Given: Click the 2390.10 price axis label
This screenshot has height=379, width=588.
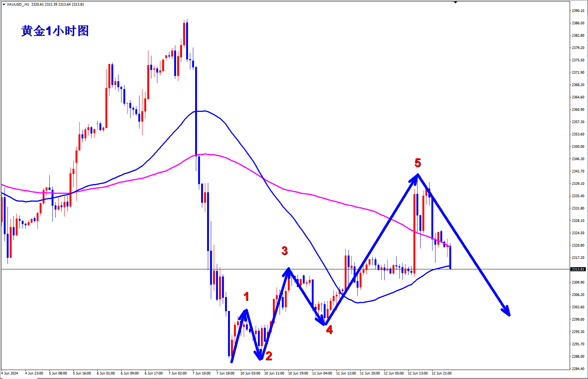Looking at the screenshot, I should point(578,11).
